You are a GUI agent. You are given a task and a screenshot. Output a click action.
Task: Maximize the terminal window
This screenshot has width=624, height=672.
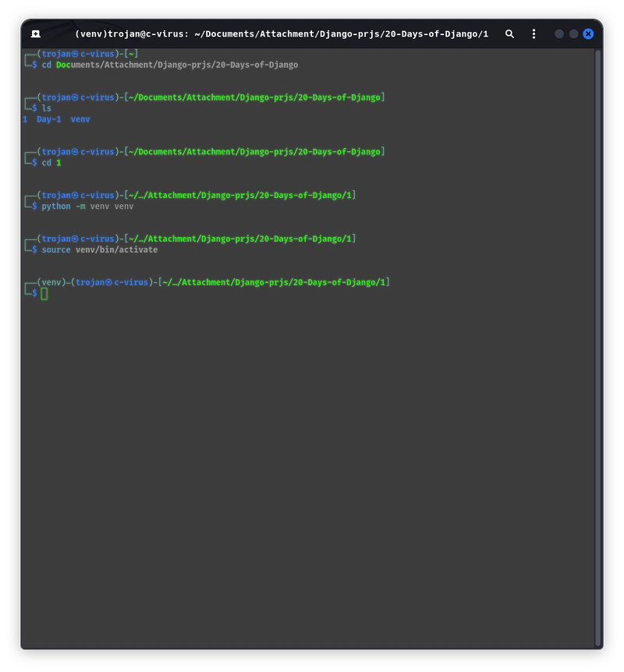(573, 34)
